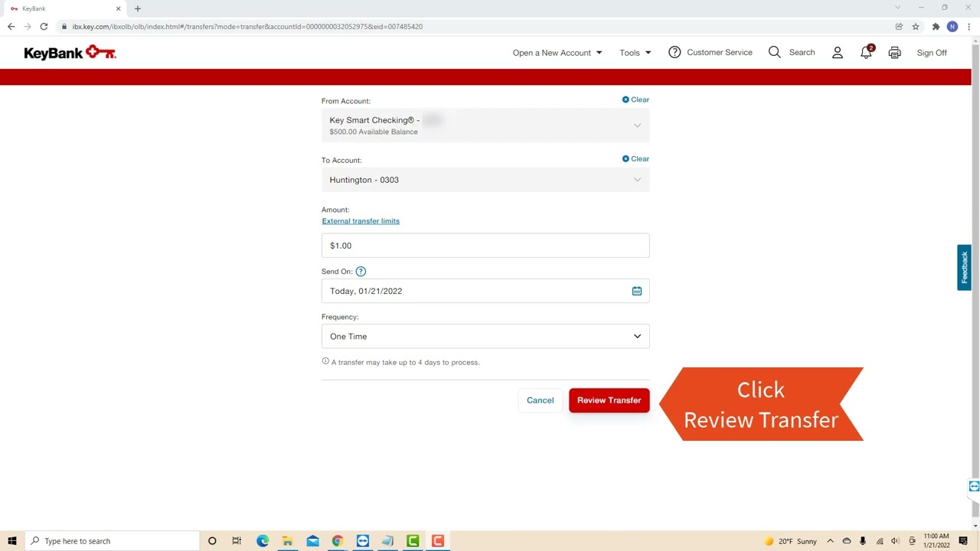Click the Customer Service link
The height and width of the screenshot is (551, 980).
pyautogui.click(x=720, y=52)
